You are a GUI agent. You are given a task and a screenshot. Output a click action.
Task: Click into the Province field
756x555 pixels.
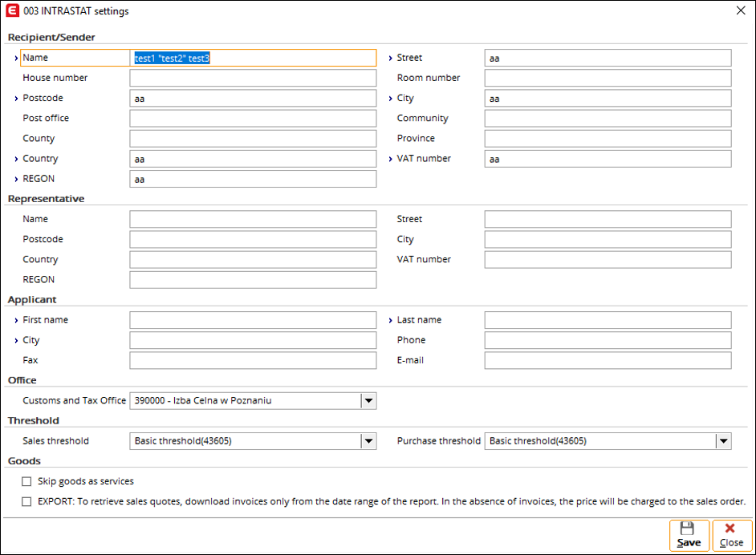pos(608,139)
